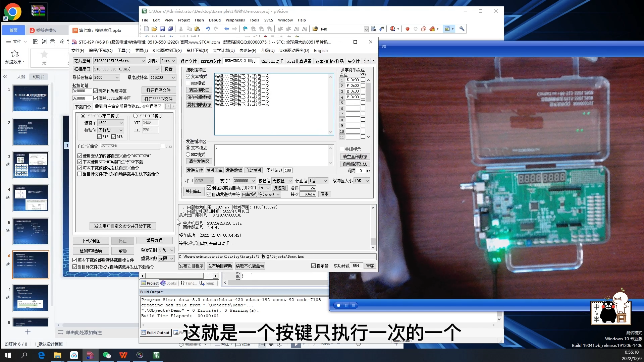Open 重复延时 3秒 dropdown
This screenshot has height=362, width=644.
click(x=166, y=250)
